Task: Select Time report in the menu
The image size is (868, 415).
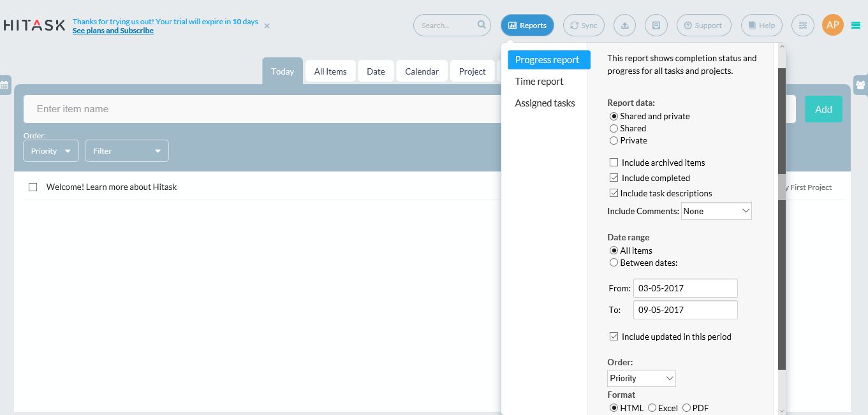Action: [x=540, y=82]
